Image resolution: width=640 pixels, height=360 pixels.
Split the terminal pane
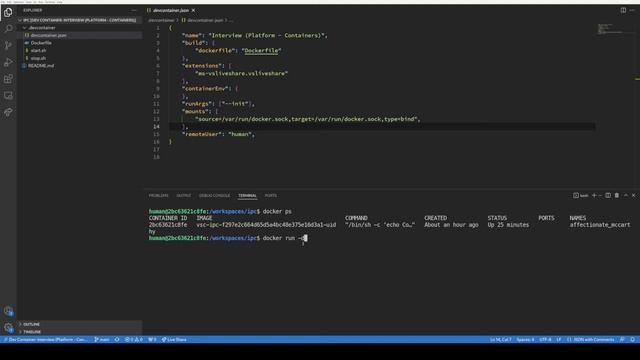point(608,196)
